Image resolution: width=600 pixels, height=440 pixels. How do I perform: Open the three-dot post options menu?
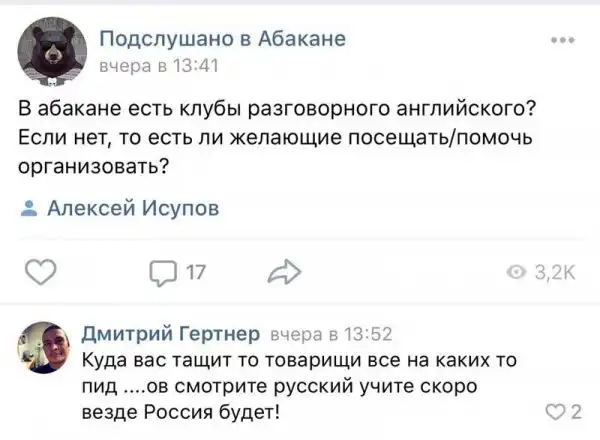[563, 43]
